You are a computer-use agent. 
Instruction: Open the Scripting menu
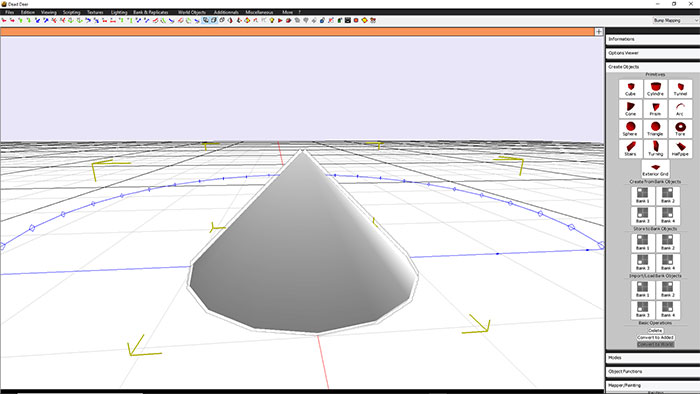71,12
